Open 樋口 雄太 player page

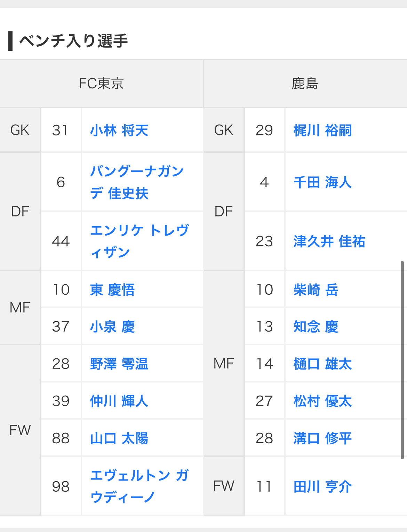322,364
